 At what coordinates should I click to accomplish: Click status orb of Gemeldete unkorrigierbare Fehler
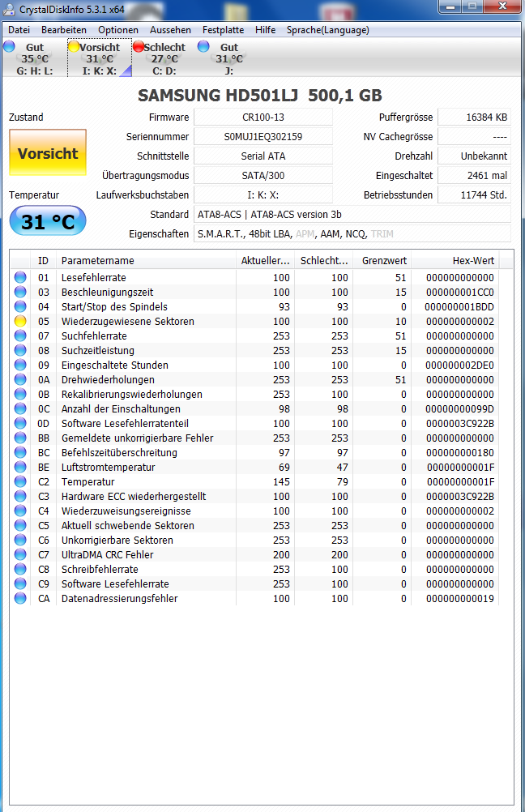coord(20,438)
